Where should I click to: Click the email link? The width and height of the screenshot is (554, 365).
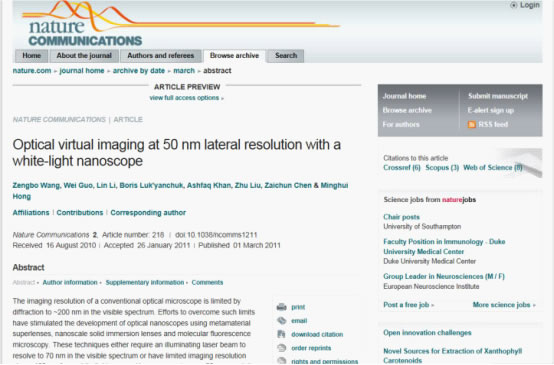tap(299, 321)
